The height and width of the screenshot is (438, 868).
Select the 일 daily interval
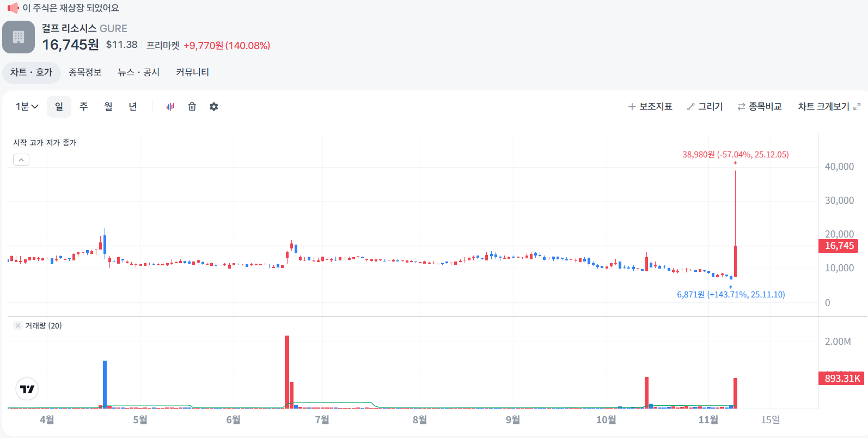pos(59,107)
